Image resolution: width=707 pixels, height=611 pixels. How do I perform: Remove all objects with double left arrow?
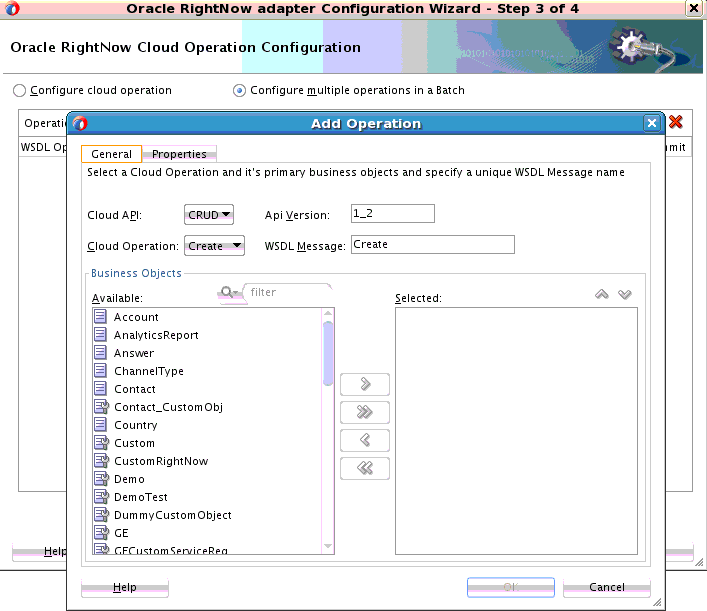click(365, 468)
